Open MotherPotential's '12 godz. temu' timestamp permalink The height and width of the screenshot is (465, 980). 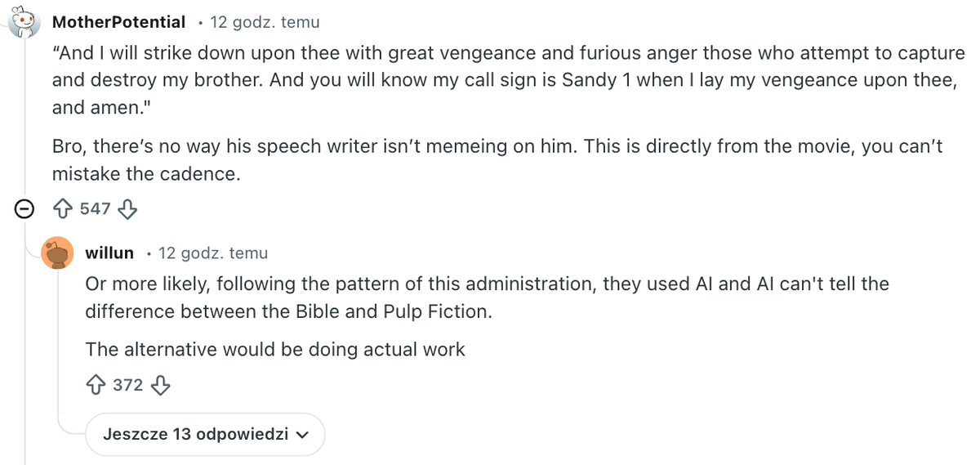(x=265, y=22)
